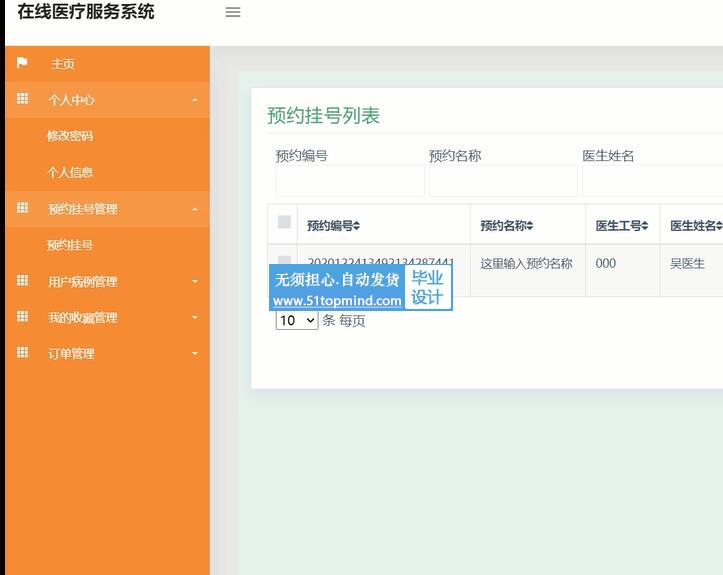The image size is (723, 575).
Task: Toggle the select-all checkbox in table header
Action: tap(284, 222)
